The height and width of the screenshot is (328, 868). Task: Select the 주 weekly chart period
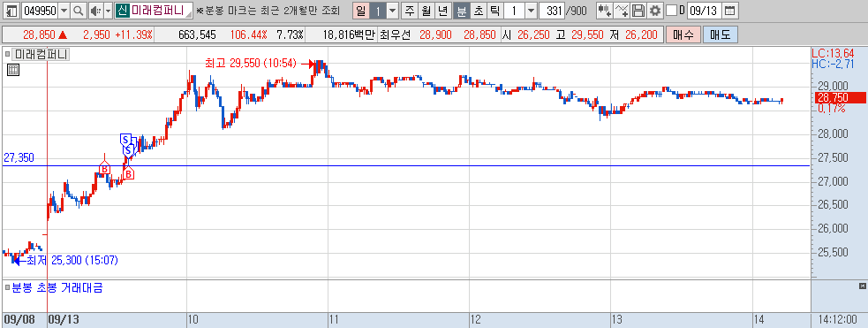coord(409,11)
